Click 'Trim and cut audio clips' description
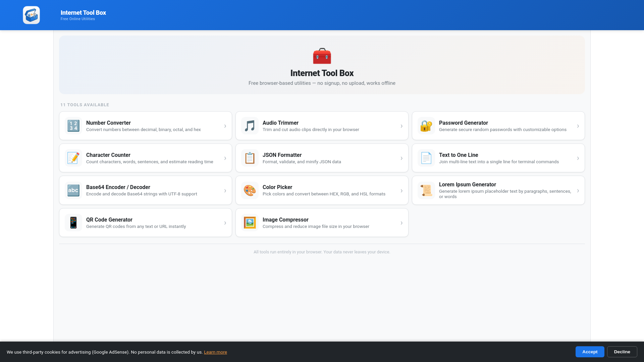The image size is (644, 362). point(311,129)
